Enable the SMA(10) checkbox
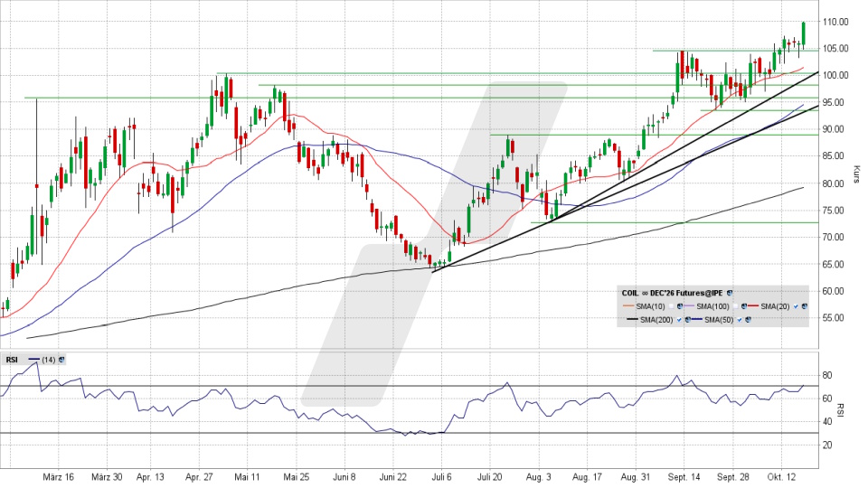Screen dimensions: 868x488 coord(671,306)
